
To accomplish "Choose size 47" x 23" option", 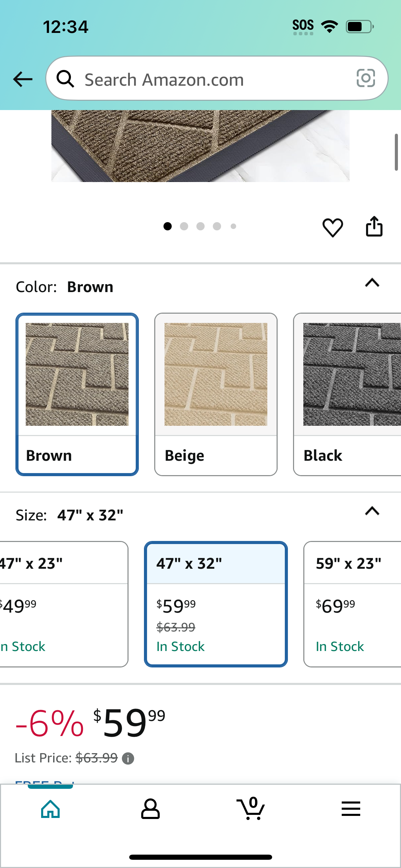I will (64, 604).
